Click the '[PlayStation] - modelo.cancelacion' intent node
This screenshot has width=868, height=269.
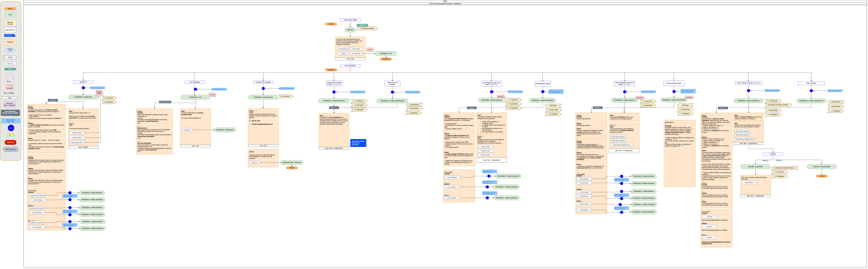[x=334, y=101]
